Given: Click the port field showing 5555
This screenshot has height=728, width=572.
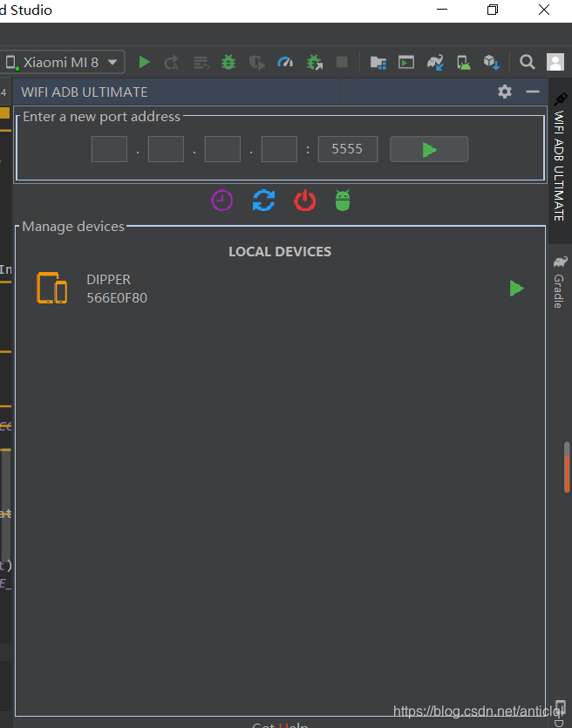Looking at the screenshot, I should [348, 149].
